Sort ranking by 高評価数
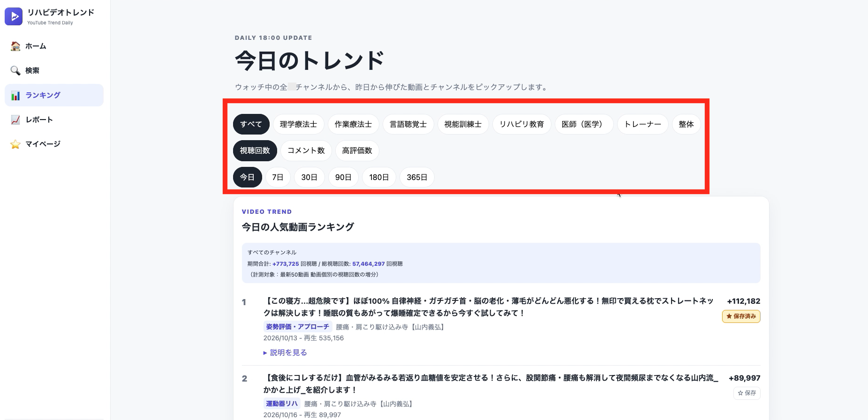Image resolution: width=868 pixels, height=420 pixels. point(357,150)
